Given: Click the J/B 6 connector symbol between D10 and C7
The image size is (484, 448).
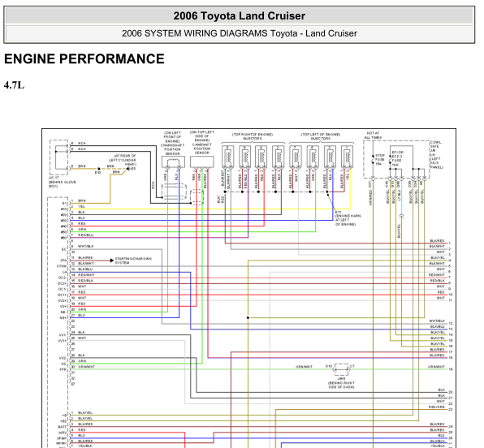Looking at the screenshot, I should tap(341, 369).
